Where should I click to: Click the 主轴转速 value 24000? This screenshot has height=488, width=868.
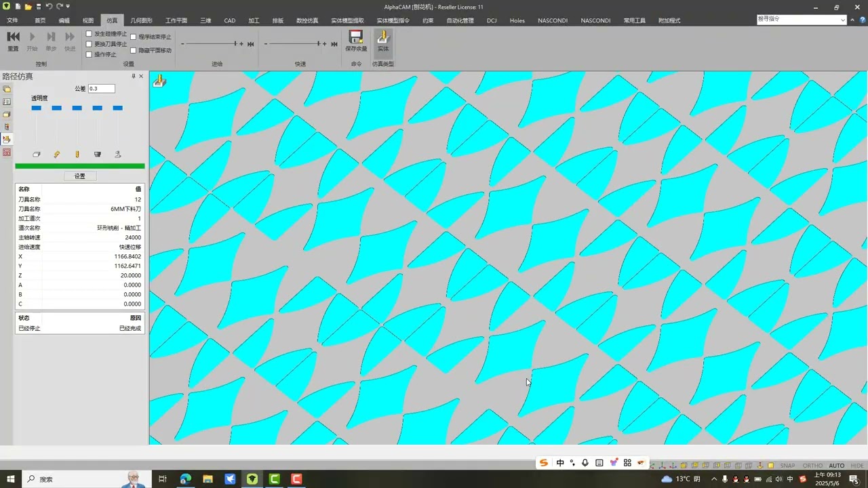click(133, 238)
